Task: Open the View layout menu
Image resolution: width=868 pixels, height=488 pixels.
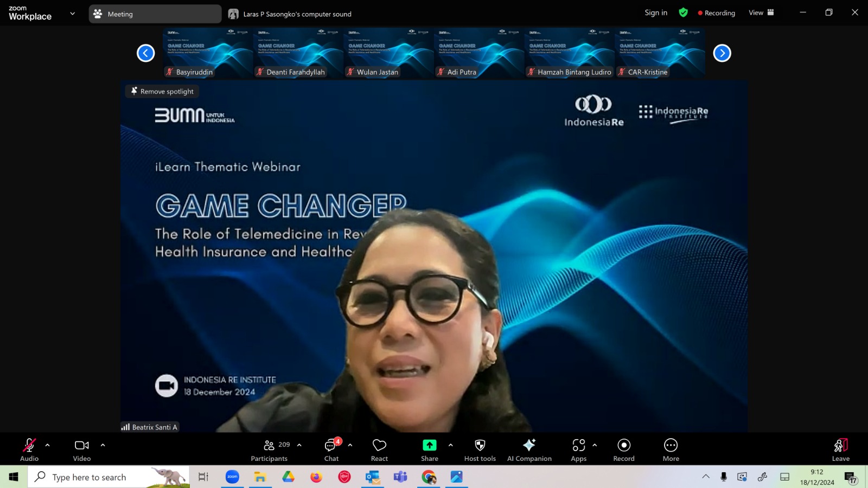Action: coord(761,12)
